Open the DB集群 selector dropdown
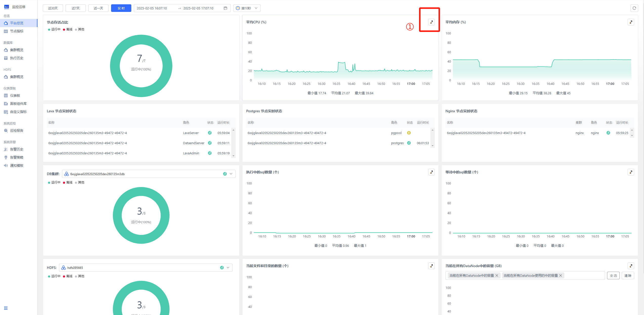This screenshot has height=315, width=644. click(x=149, y=174)
